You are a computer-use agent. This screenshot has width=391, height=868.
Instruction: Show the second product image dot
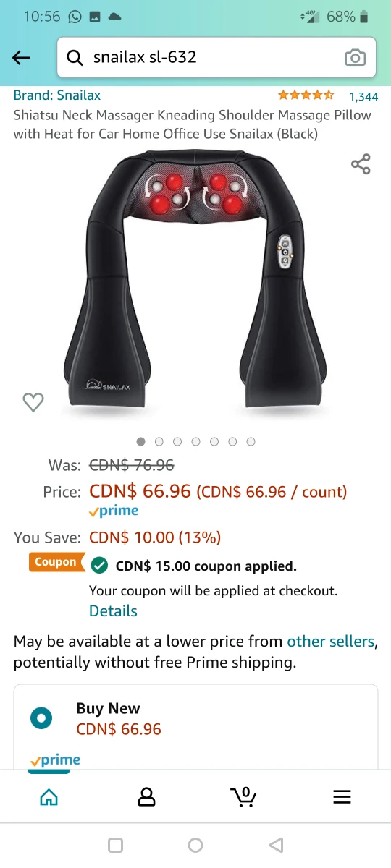pyautogui.click(x=159, y=441)
